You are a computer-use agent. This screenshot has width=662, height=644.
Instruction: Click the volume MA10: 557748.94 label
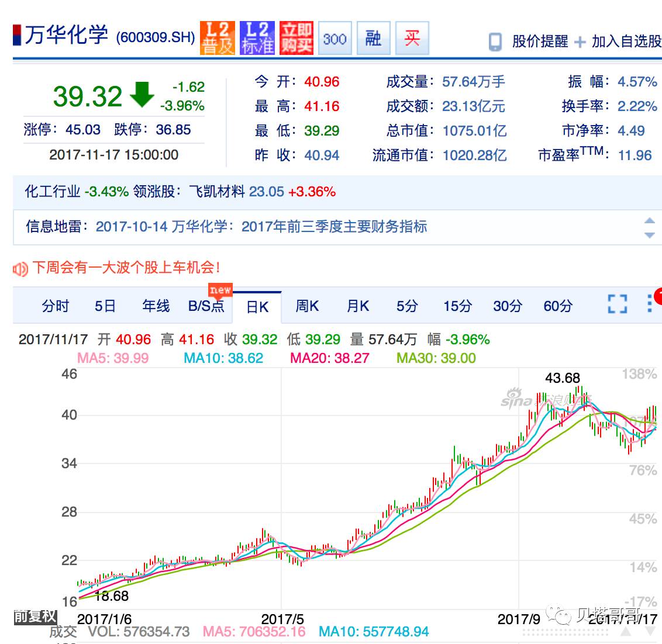click(374, 632)
